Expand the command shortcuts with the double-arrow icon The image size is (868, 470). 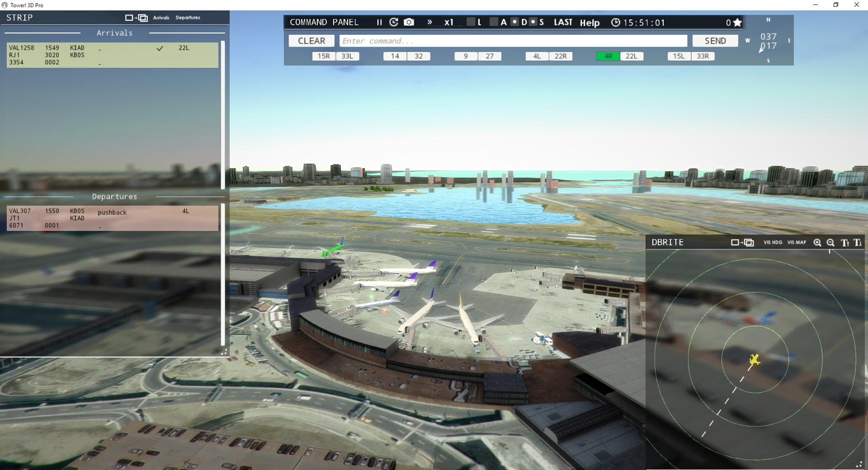429,22
